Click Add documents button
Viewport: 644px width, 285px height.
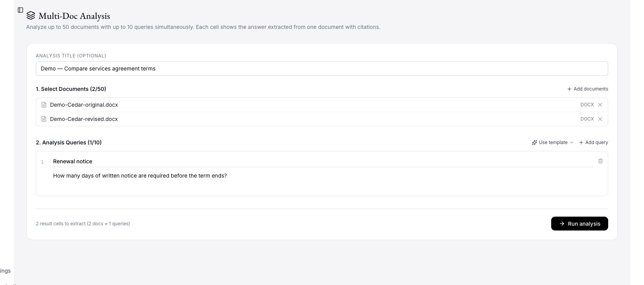(x=588, y=89)
